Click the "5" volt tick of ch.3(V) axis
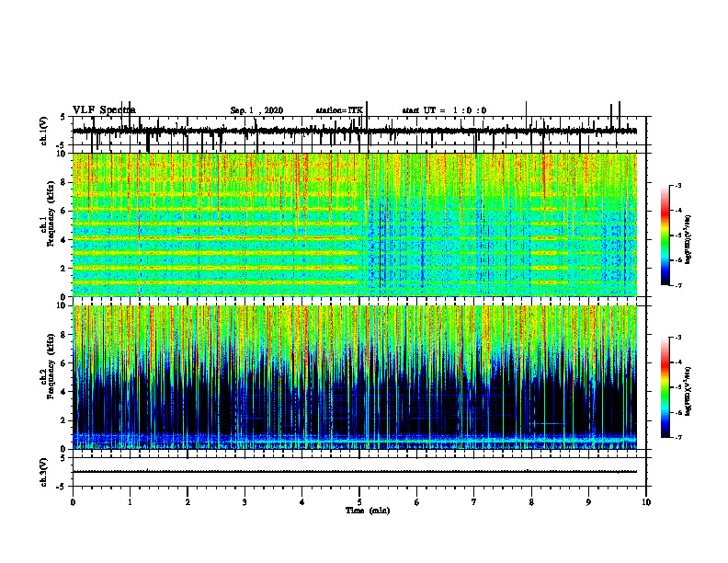728x563 pixels. [63, 457]
